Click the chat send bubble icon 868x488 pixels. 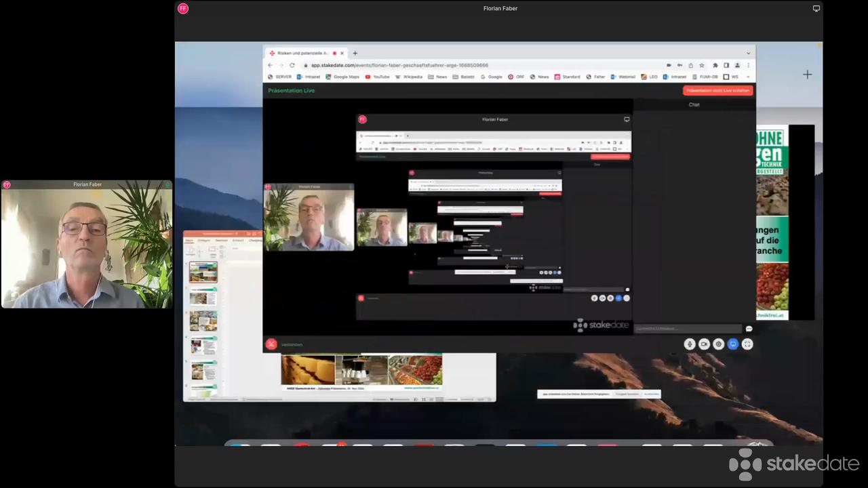coord(749,329)
